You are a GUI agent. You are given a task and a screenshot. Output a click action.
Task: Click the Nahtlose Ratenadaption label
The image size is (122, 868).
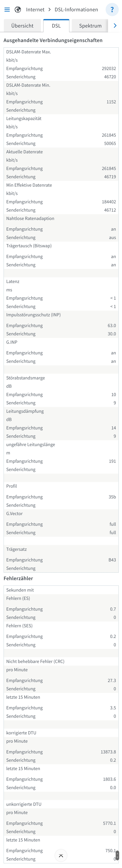(30, 218)
